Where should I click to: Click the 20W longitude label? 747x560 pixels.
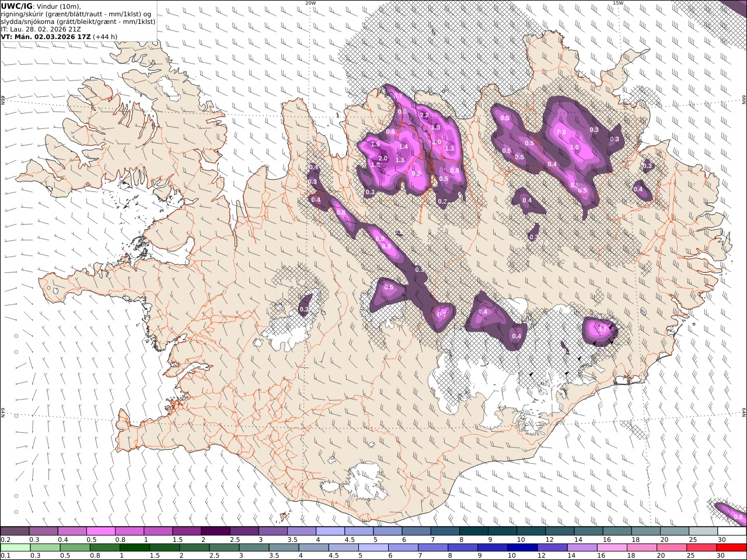coord(310,3)
